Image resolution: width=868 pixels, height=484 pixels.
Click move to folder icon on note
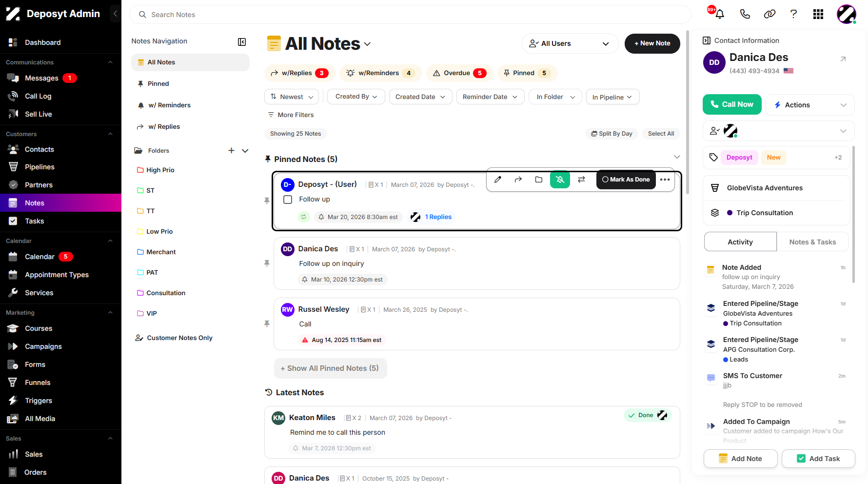[x=538, y=180]
